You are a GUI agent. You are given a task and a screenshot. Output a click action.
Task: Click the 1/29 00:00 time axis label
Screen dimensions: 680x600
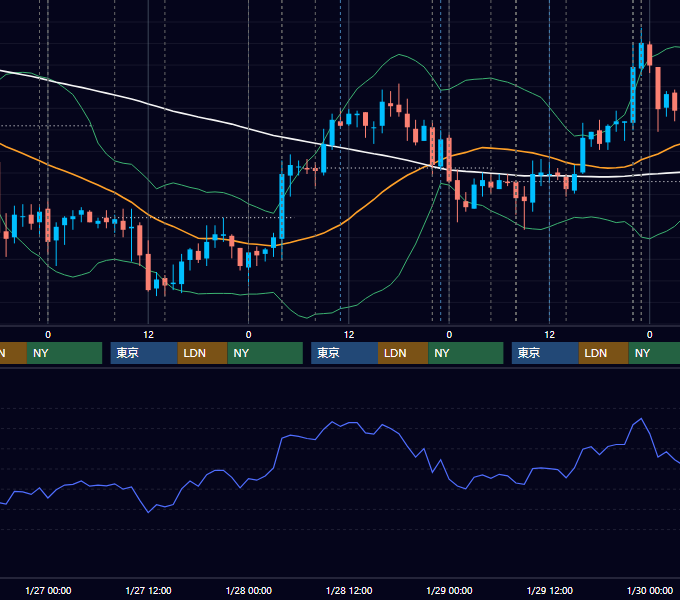[x=449, y=590]
